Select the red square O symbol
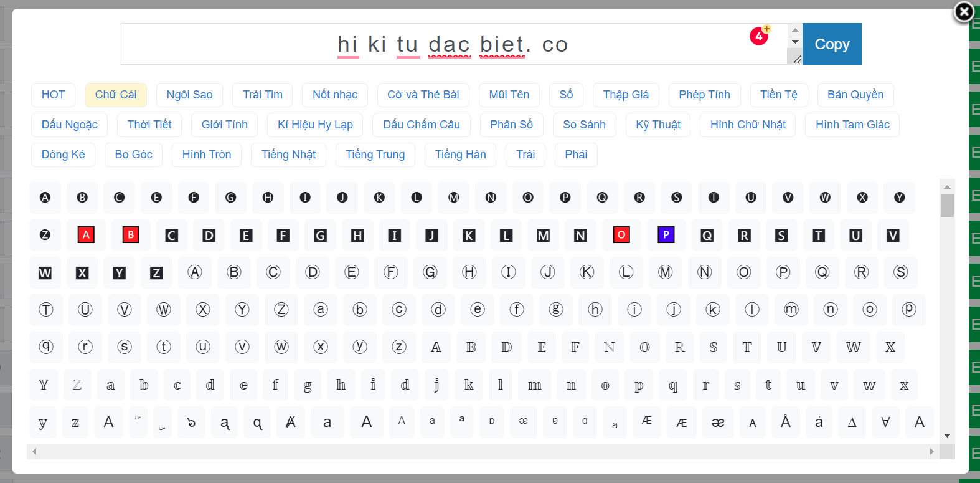 pos(621,235)
